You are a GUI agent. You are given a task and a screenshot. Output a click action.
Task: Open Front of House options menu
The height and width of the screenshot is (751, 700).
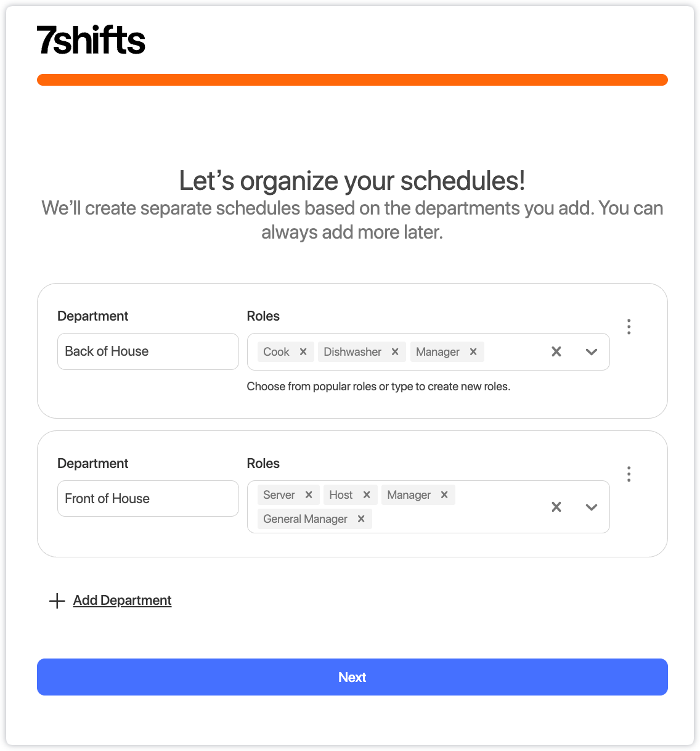point(629,474)
